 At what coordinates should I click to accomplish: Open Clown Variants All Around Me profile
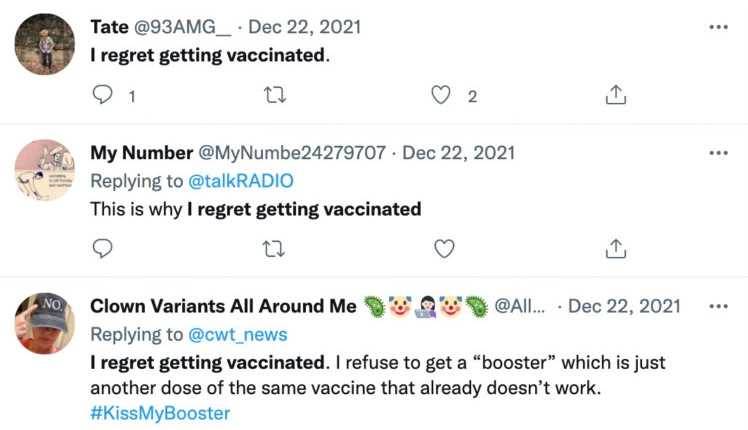tap(223, 306)
